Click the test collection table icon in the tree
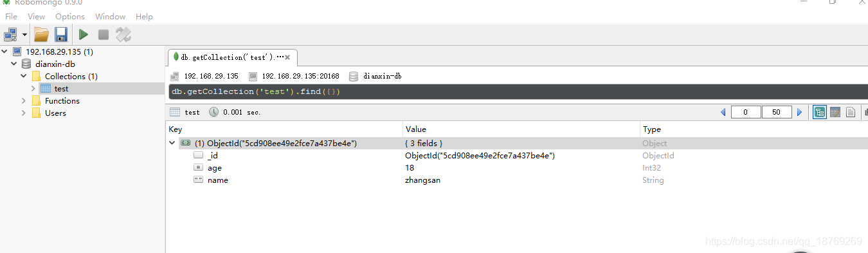This screenshot has width=868, height=253. pos(46,88)
